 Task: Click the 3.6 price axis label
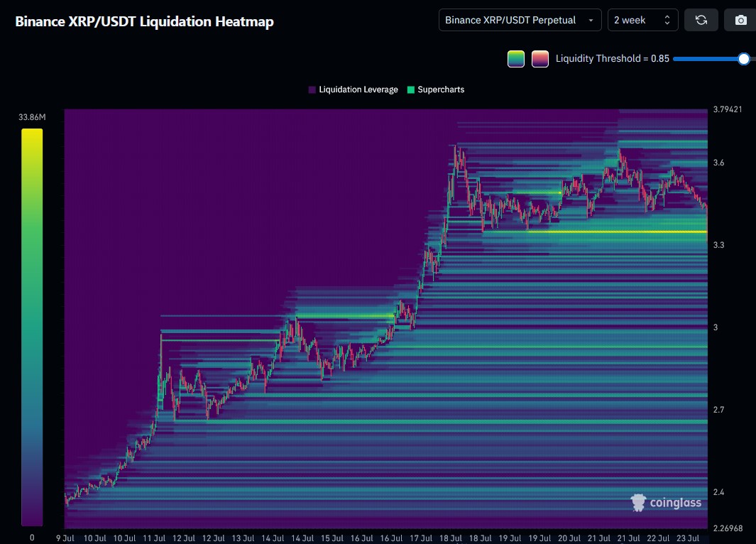click(x=718, y=163)
